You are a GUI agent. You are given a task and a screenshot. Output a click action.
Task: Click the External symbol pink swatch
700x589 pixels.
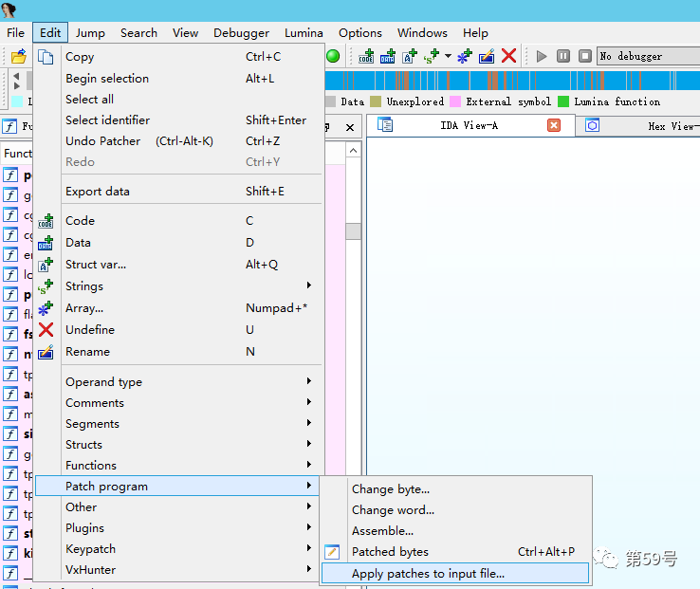pyautogui.click(x=455, y=101)
